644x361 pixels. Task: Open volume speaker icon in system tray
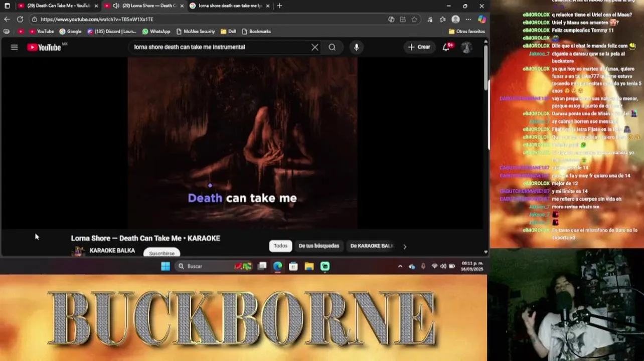[x=443, y=266]
